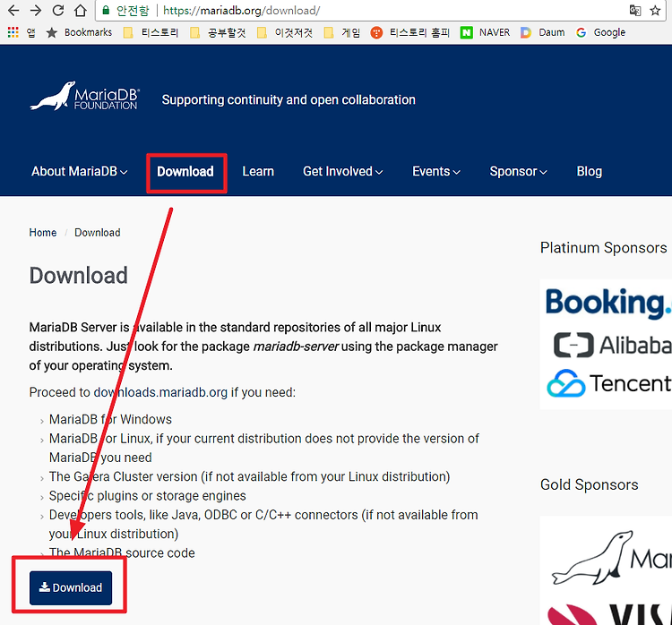Reload the page with refresh icon
The width and height of the screenshot is (672, 625).
point(58,10)
